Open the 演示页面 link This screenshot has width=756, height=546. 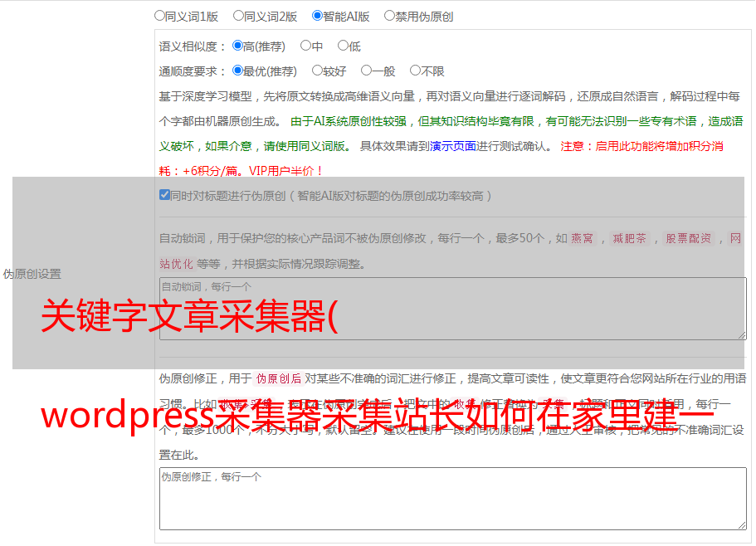[x=453, y=147]
